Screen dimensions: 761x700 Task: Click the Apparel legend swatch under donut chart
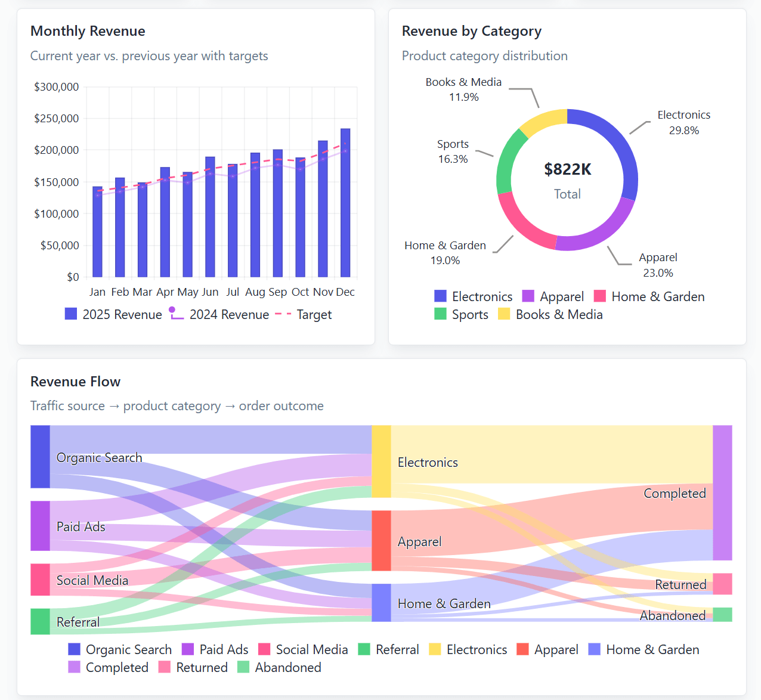[528, 296]
